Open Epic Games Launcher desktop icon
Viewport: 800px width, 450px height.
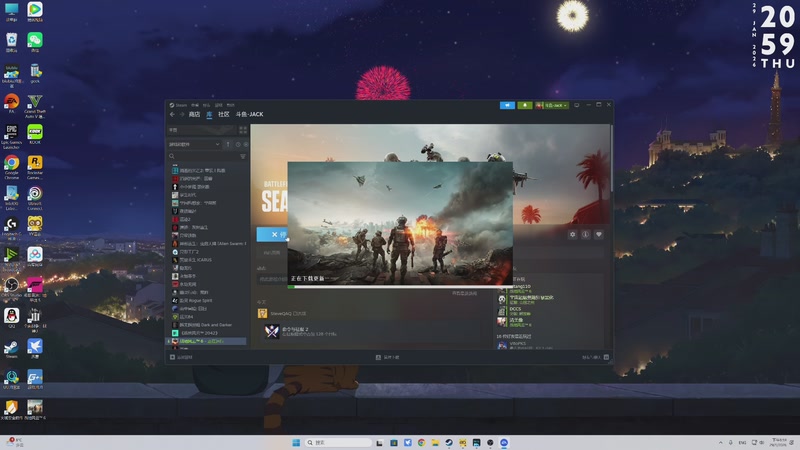(x=11, y=136)
